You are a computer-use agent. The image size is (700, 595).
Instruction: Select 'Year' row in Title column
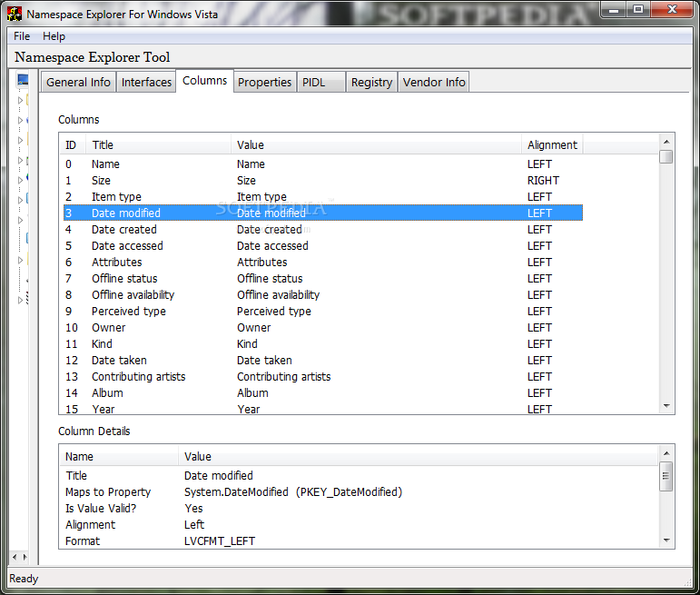(x=104, y=409)
